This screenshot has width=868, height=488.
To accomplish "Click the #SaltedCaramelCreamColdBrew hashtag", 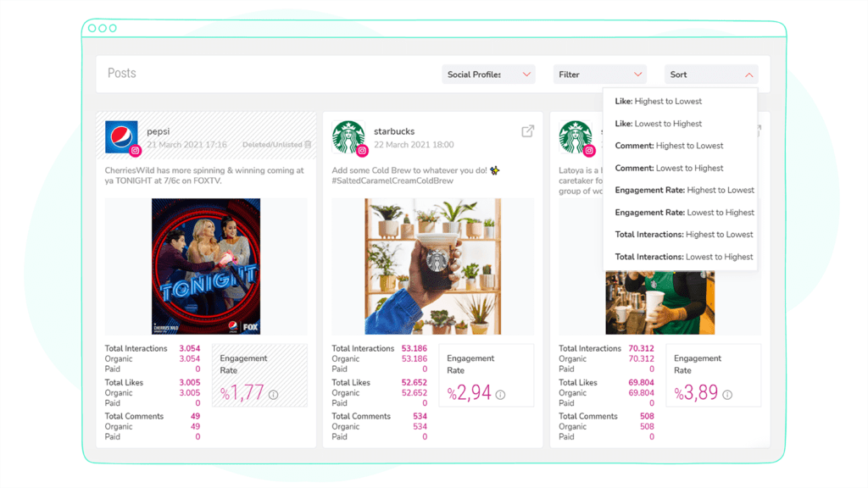I will 392,181.
